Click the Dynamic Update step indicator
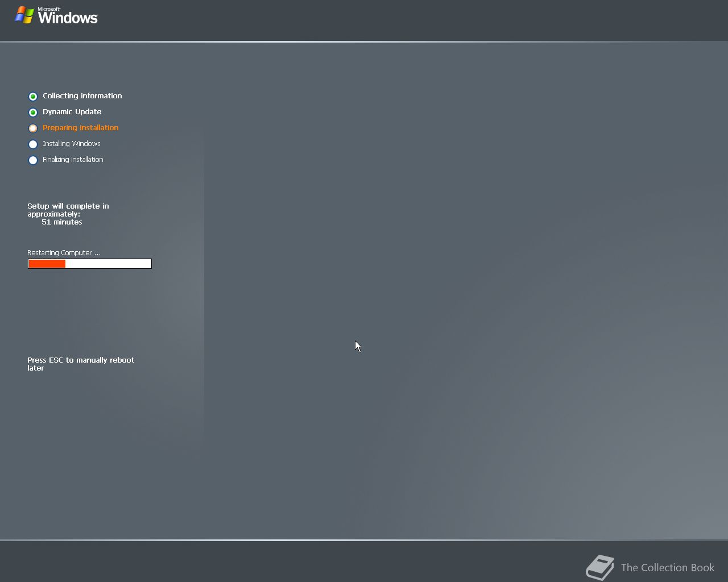 pos(33,113)
